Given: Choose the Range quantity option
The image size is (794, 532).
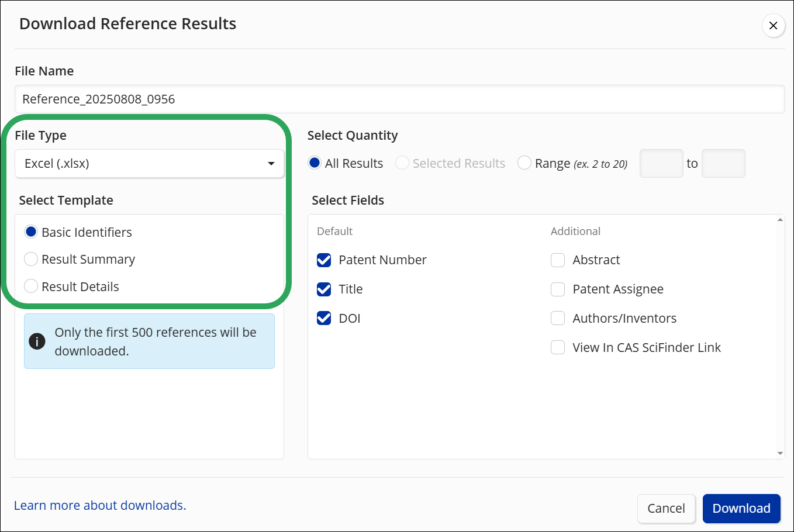Looking at the screenshot, I should tap(524, 163).
